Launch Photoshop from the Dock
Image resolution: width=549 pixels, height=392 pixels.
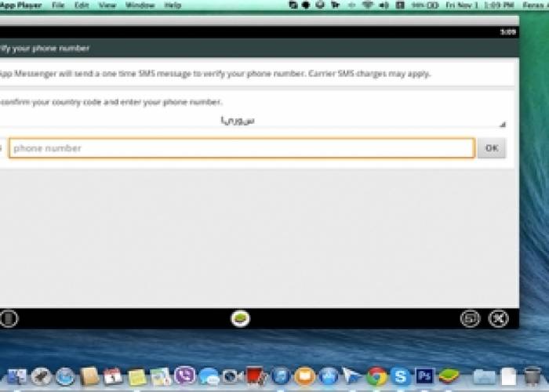[x=424, y=376]
